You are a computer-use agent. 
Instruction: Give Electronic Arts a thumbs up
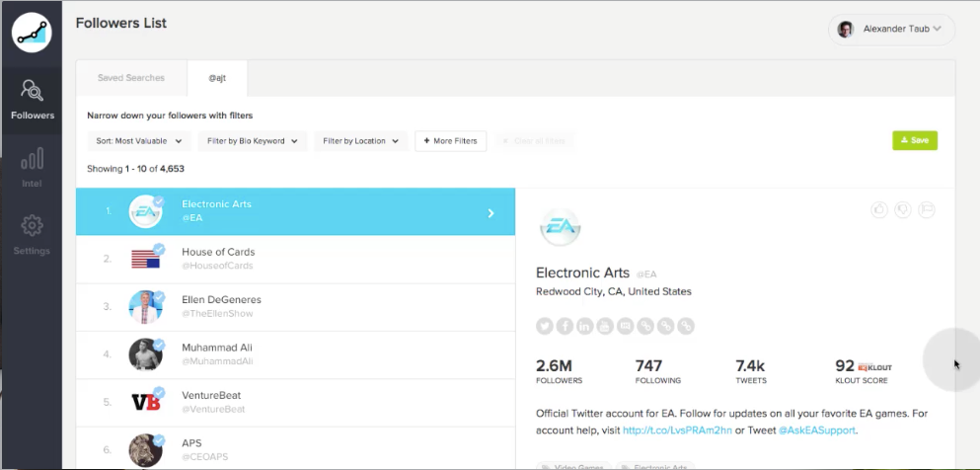[879, 210]
